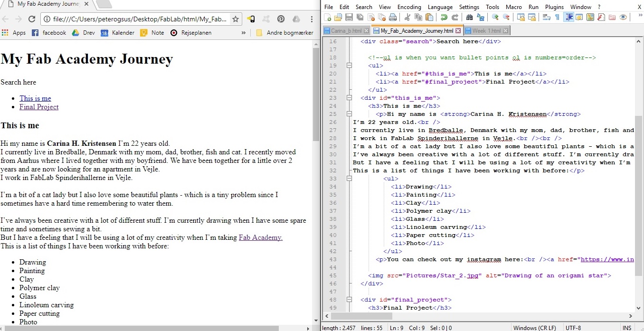The image size is (644, 331).
Task: Close the Carina_b.html editor tab
Action: pyautogui.click(x=366, y=31)
